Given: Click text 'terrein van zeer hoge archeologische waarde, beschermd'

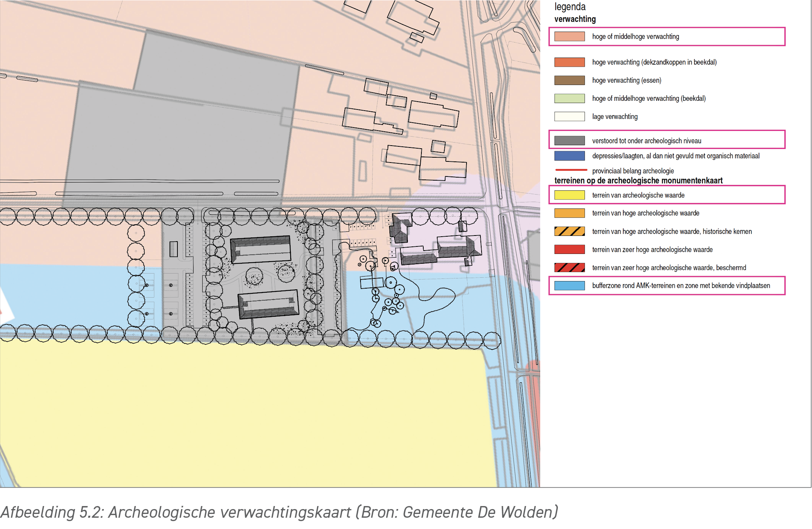Looking at the screenshot, I should pos(669,268).
